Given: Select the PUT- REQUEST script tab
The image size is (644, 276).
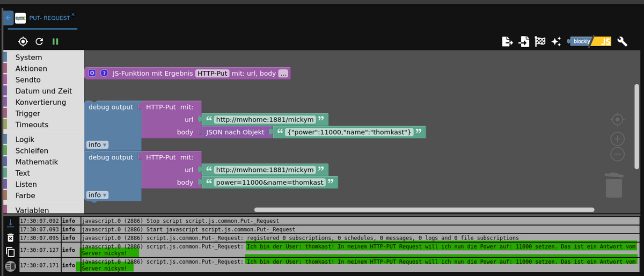Looking at the screenshot, I should (x=49, y=18).
